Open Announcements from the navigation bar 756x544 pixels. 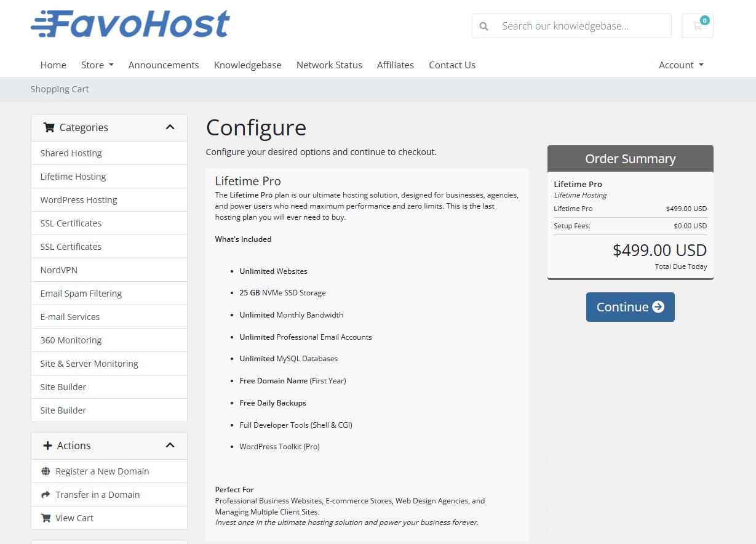pyautogui.click(x=164, y=65)
